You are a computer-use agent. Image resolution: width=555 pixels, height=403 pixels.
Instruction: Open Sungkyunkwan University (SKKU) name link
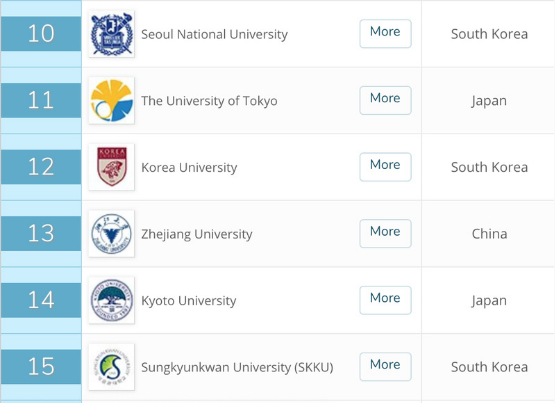tap(237, 367)
